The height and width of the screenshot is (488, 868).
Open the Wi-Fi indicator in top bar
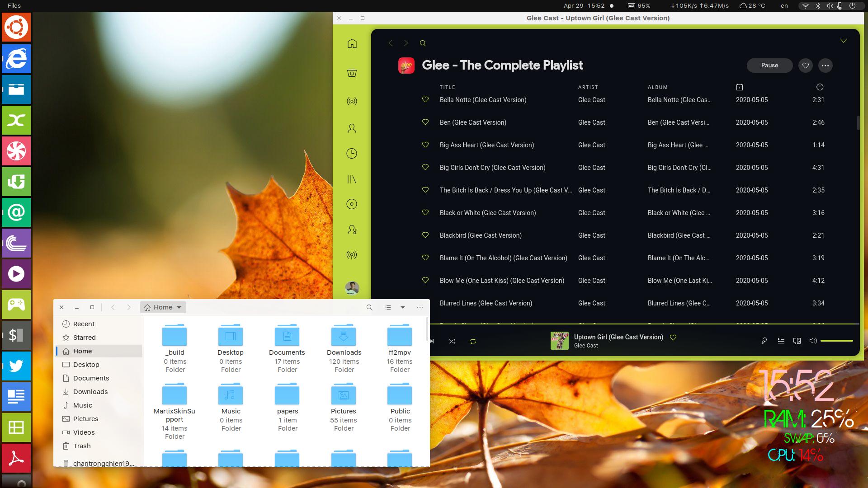805,6
